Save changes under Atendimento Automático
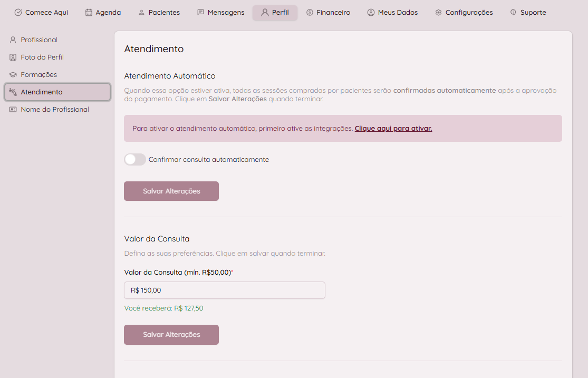The image size is (588, 378). pyautogui.click(x=171, y=191)
